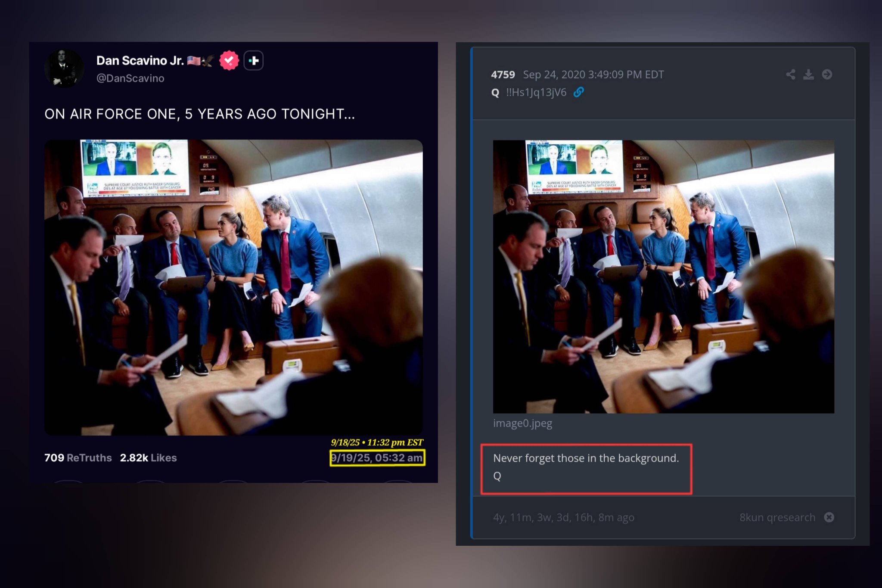Click the image0.jpeg filename

pos(522,423)
